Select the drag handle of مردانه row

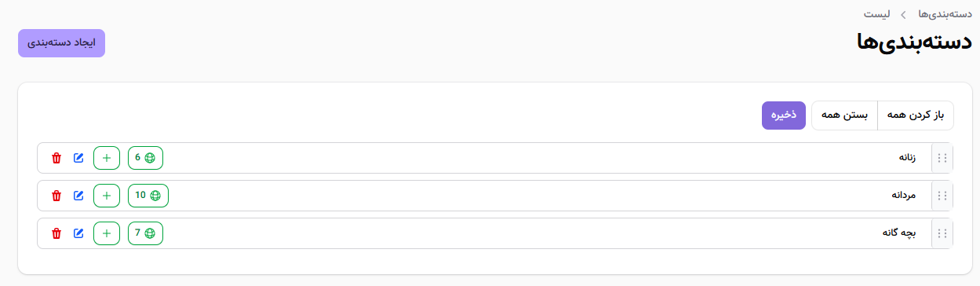[x=942, y=196]
